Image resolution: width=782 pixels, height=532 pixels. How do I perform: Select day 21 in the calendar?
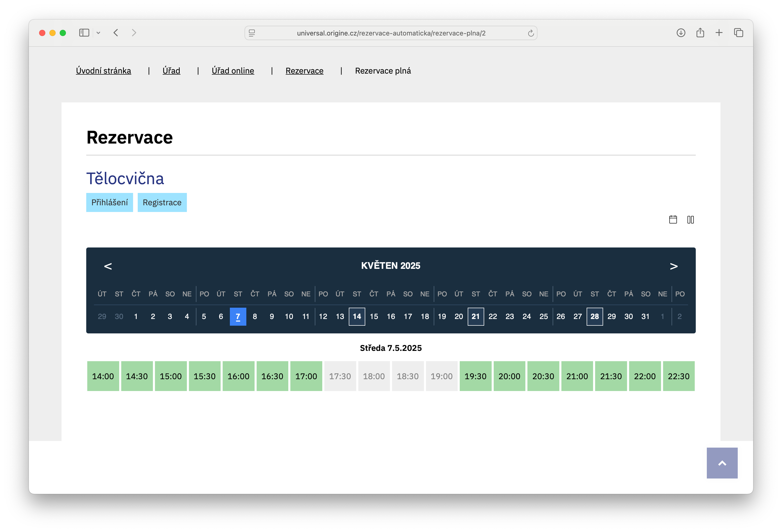coord(475,316)
